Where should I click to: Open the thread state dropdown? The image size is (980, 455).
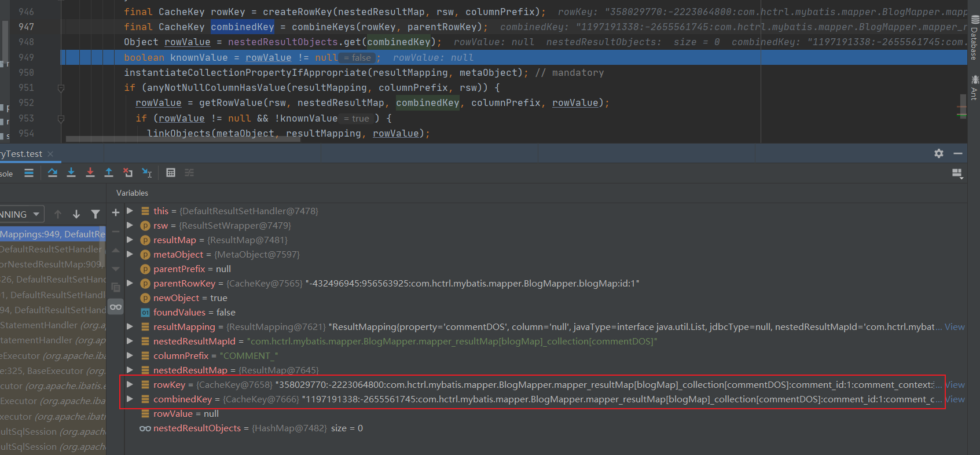point(21,214)
